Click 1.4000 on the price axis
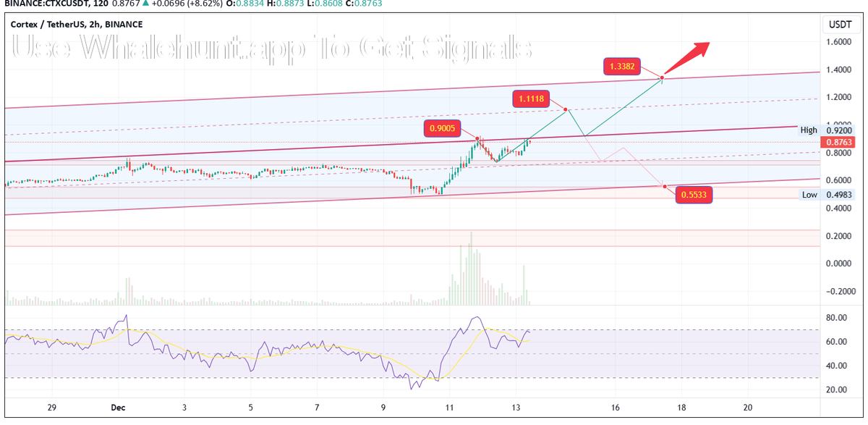 point(839,70)
